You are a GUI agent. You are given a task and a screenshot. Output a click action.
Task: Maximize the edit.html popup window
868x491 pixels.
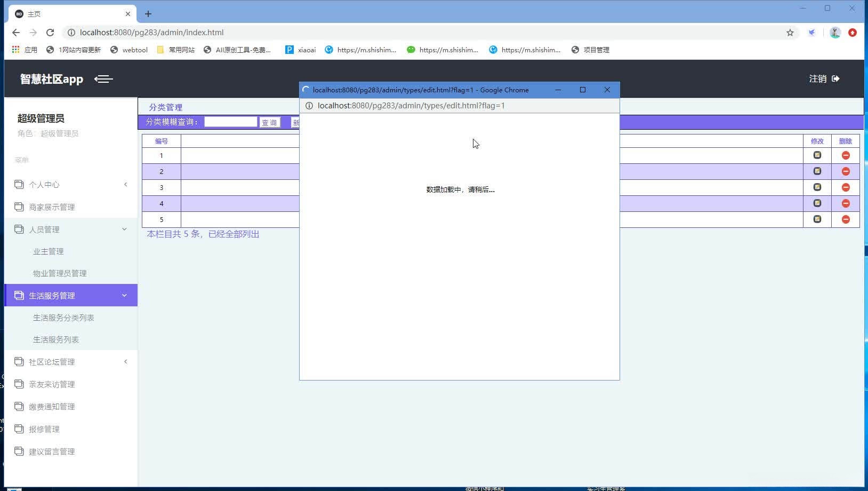(x=583, y=90)
